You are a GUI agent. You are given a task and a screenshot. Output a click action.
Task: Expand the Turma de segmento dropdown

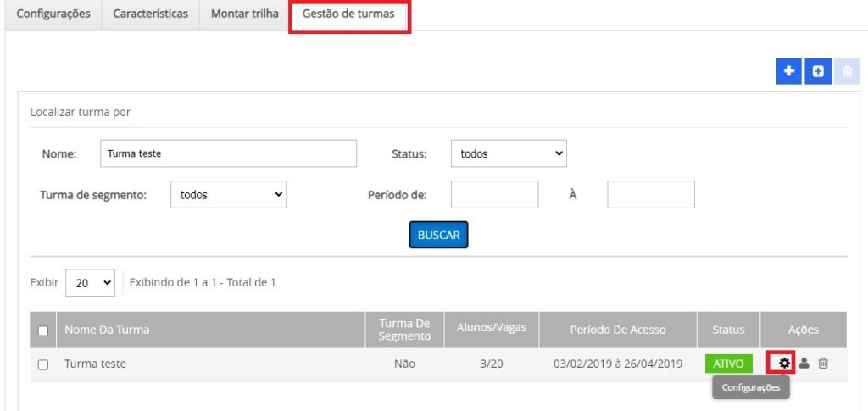[229, 194]
